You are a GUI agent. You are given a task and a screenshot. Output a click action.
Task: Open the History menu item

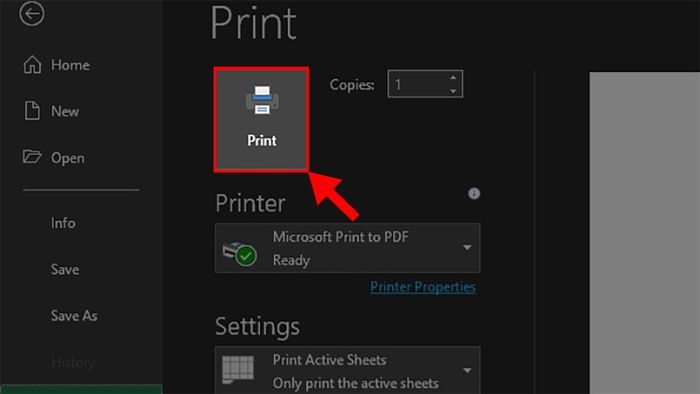[73, 362]
